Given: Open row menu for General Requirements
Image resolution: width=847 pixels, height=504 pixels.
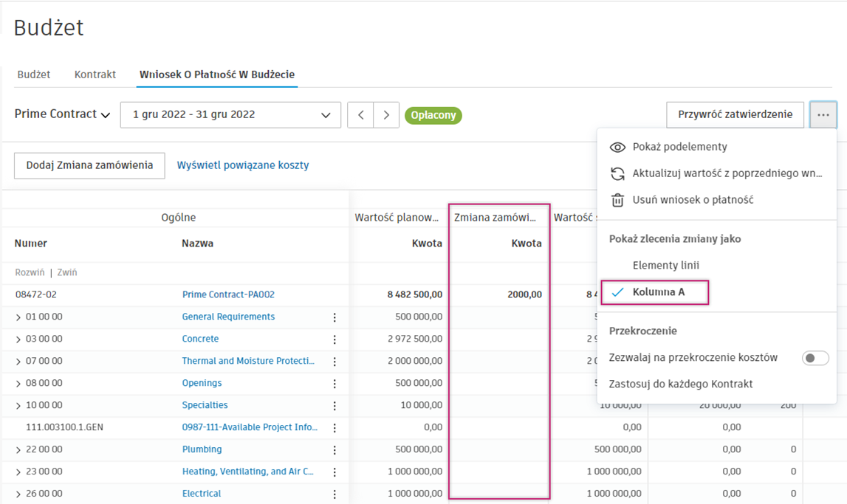Looking at the screenshot, I should point(335,317).
